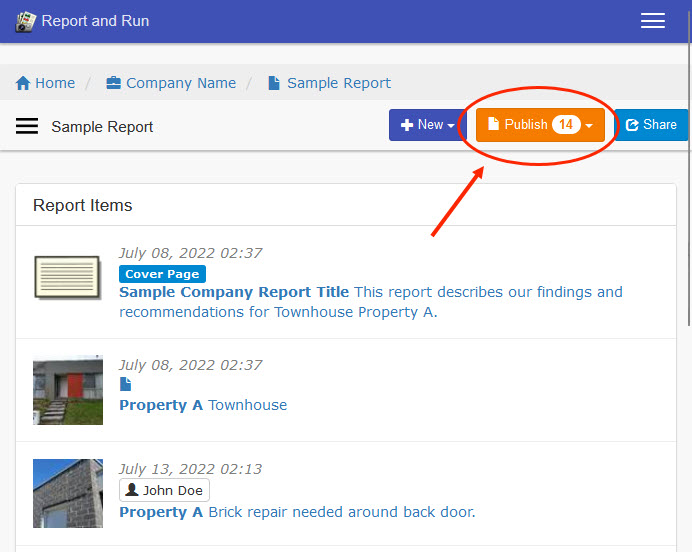
Task: Open the Company Name breadcrumb
Action: 171,83
